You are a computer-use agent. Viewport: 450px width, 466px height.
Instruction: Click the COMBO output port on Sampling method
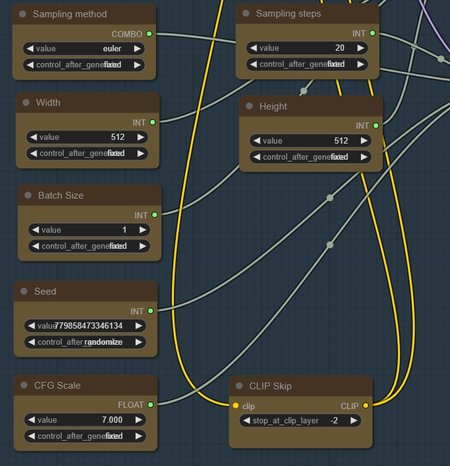[149, 34]
